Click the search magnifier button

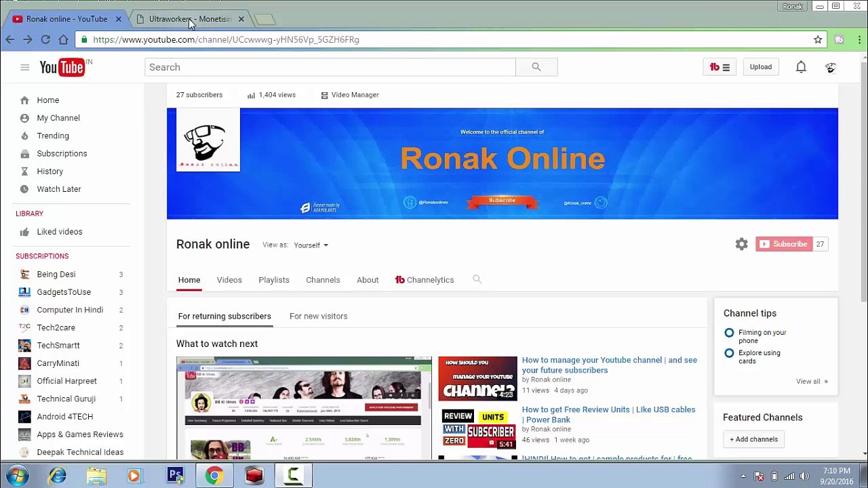tap(536, 67)
